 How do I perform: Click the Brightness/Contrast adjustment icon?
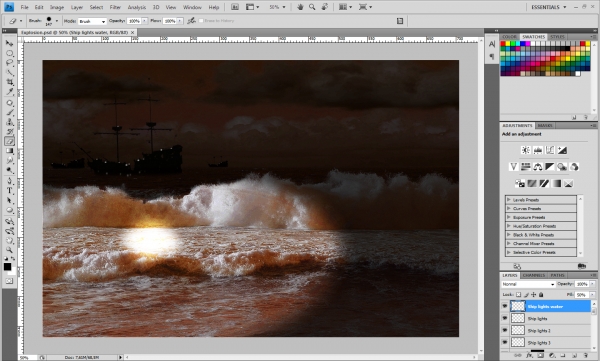(526, 150)
